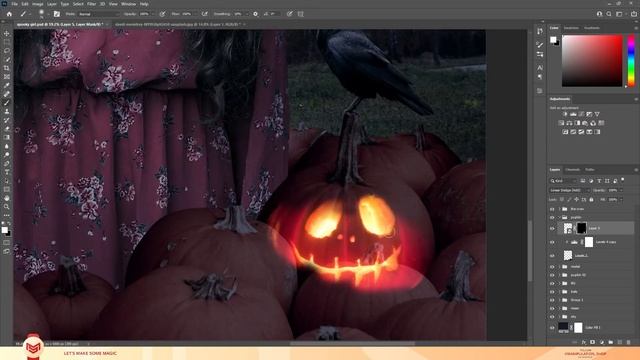Click the delete layer trash icon
The height and width of the screenshot is (360, 640).
coord(629,342)
